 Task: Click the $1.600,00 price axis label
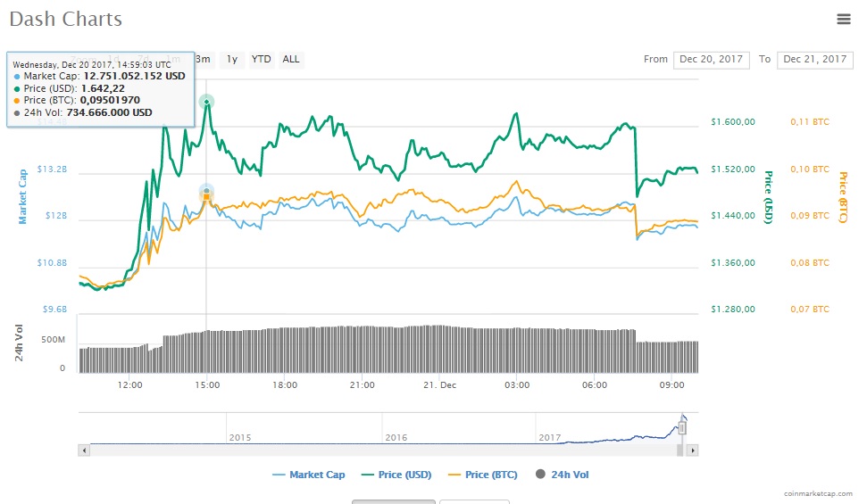733,122
